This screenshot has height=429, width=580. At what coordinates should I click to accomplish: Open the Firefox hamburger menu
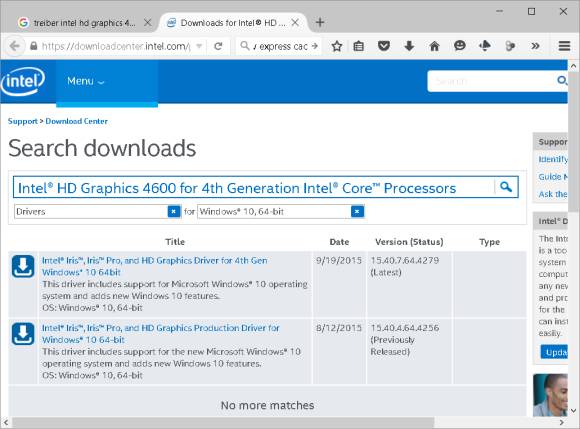coord(564,46)
